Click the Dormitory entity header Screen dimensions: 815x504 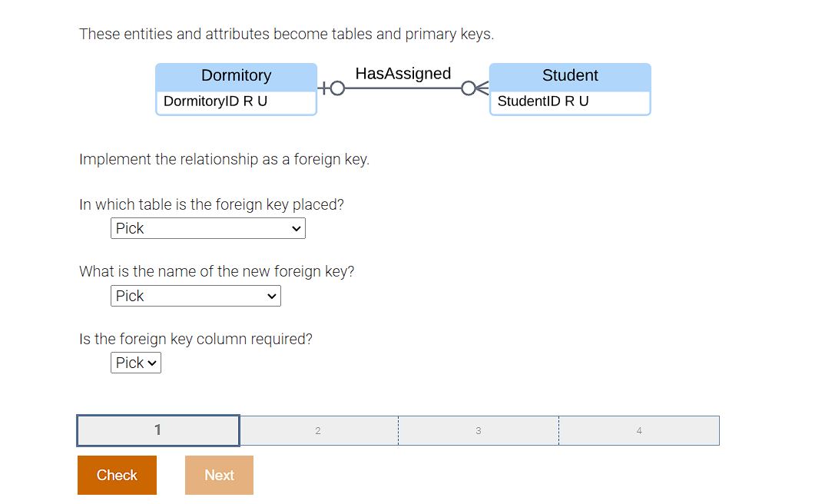236,75
